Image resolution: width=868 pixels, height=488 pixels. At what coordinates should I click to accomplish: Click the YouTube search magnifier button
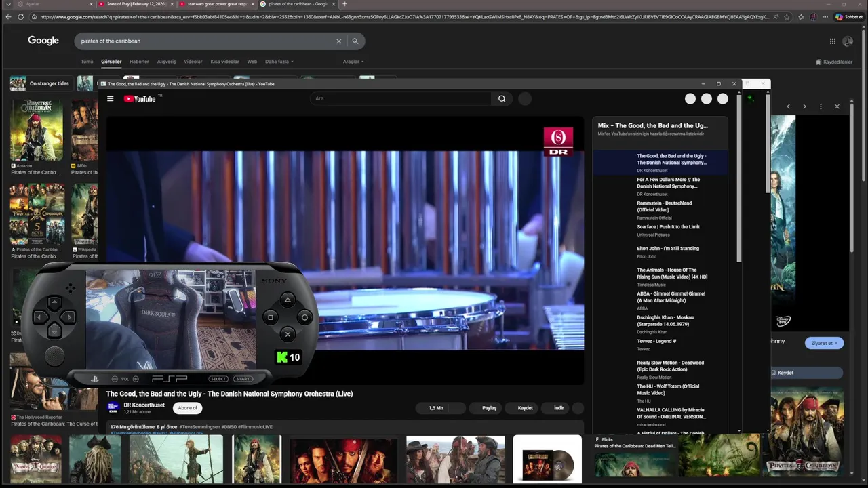[x=502, y=99]
